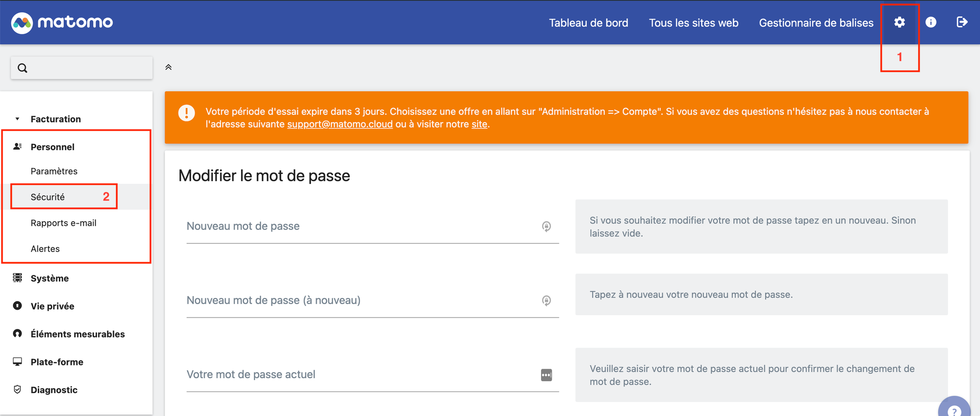Click the key icon in Nouveau mot de passe field
Screen dimensions: 980x416
coord(546,226)
